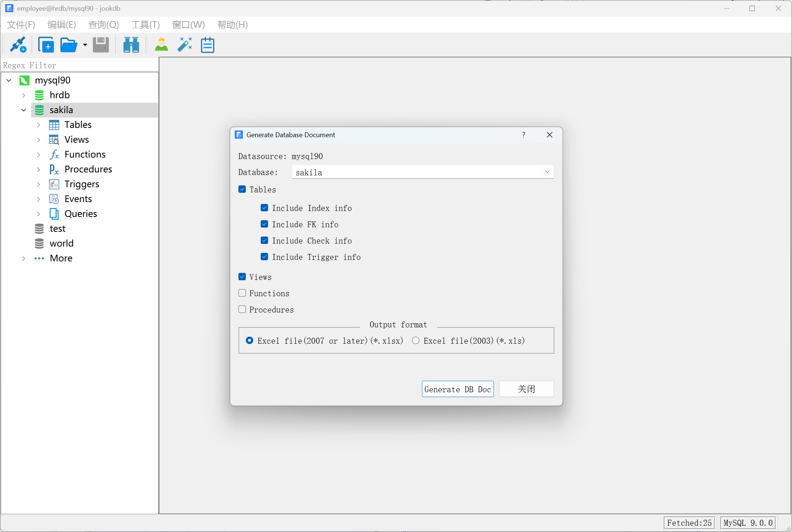Enable the Procedures checkbox

(242, 310)
